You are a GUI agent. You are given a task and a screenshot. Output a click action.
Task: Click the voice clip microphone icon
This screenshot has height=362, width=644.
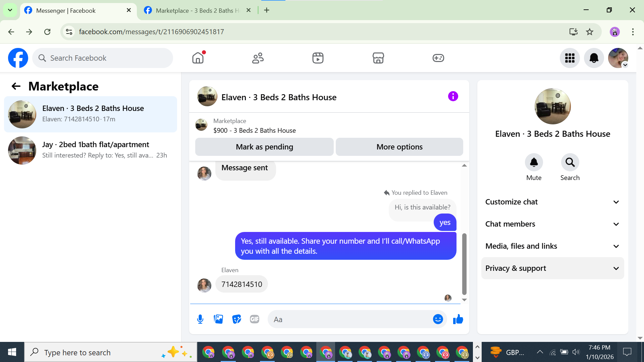(200, 319)
